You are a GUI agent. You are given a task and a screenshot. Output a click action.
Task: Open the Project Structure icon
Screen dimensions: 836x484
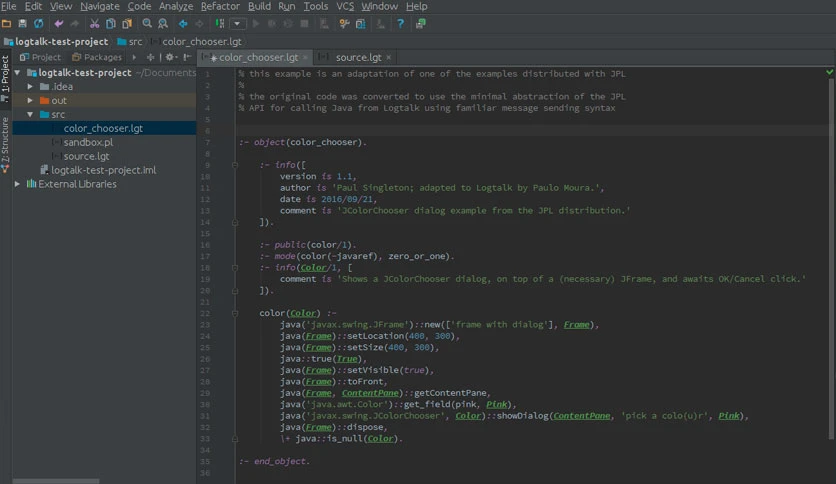[360, 23]
